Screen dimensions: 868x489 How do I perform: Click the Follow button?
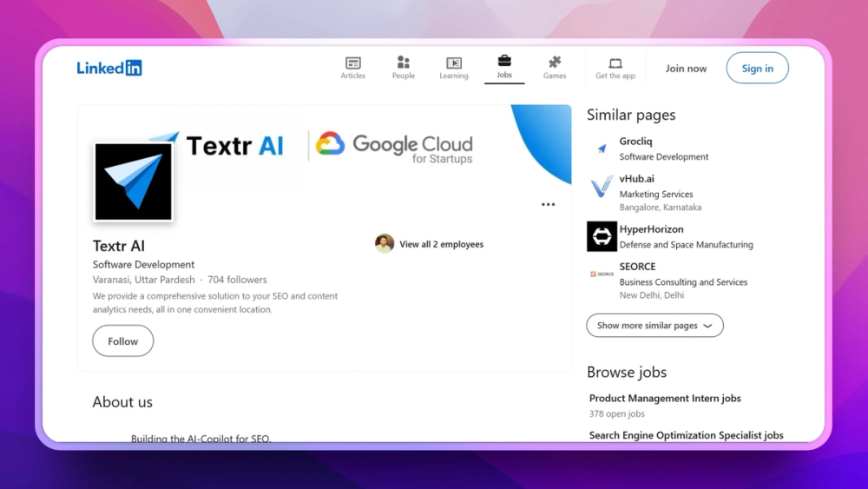pyautogui.click(x=123, y=341)
